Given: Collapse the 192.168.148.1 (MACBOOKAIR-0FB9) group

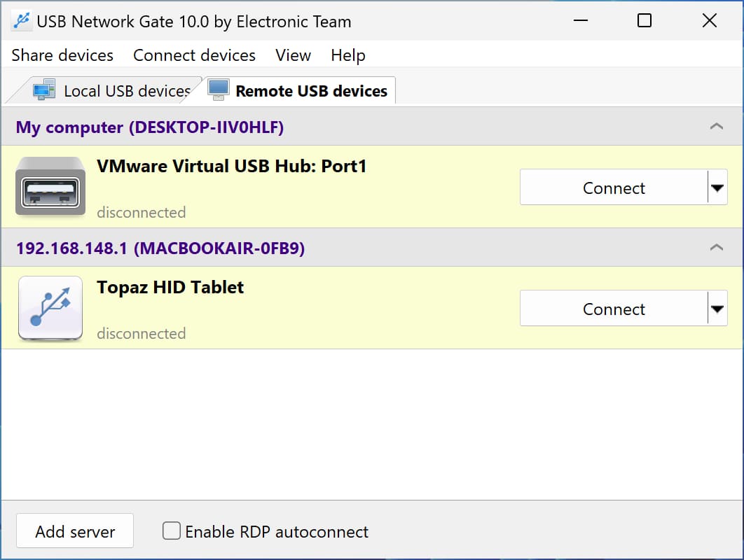Looking at the screenshot, I should 716,247.
